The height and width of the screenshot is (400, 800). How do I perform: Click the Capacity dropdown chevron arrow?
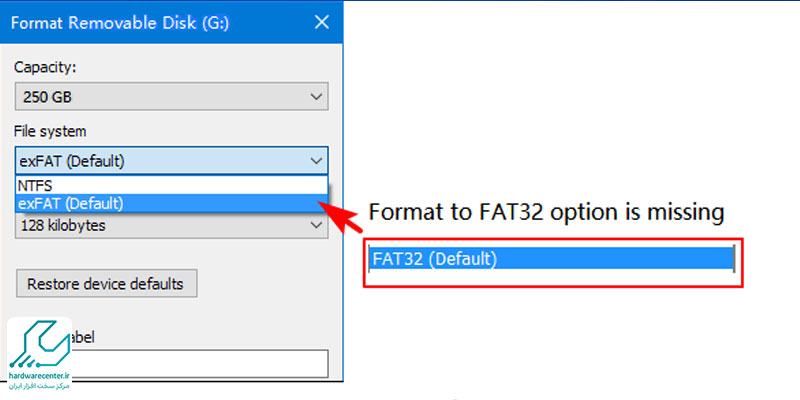click(x=316, y=97)
